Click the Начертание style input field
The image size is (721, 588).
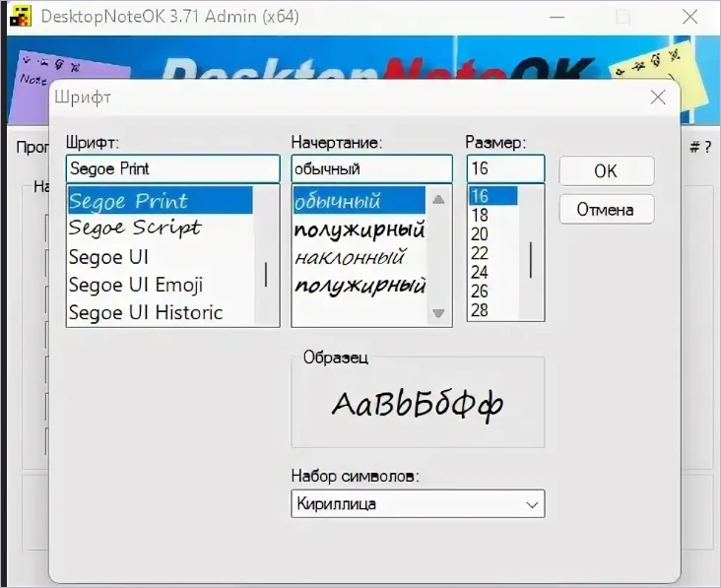371,168
